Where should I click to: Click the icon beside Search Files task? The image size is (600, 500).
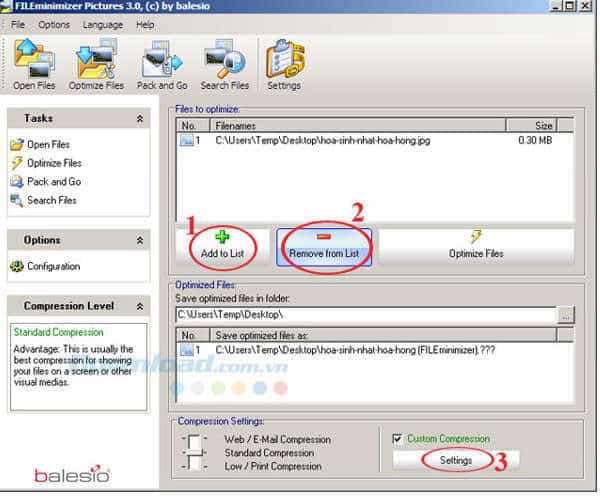point(17,200)
